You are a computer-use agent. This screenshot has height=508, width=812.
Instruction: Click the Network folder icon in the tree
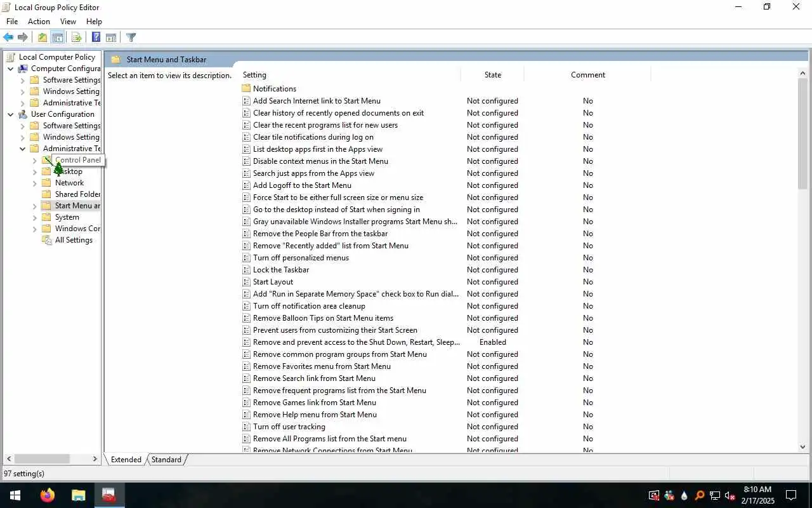[x=46, y=183]
